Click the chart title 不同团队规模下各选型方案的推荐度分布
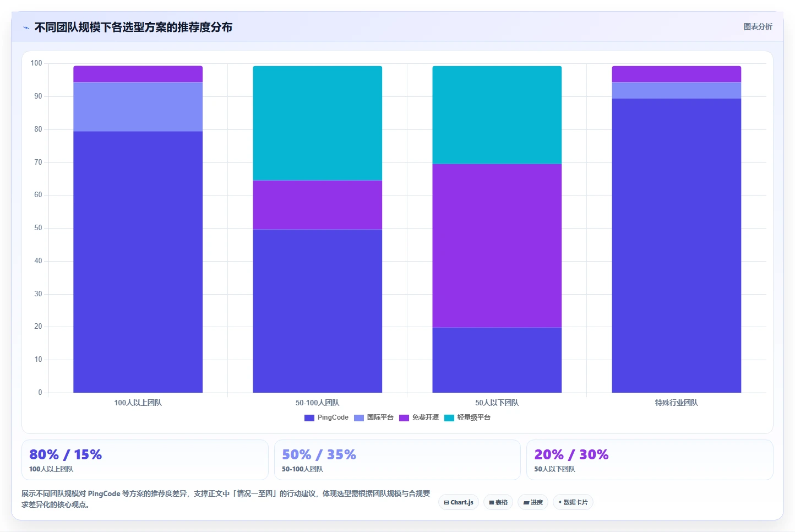This screenshot has width=795, height=532. 133,28
